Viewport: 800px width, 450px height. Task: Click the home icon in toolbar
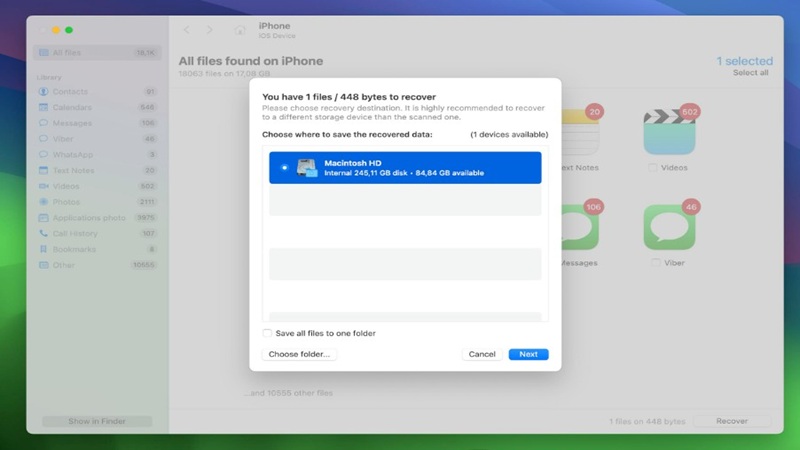pos(240,31)
